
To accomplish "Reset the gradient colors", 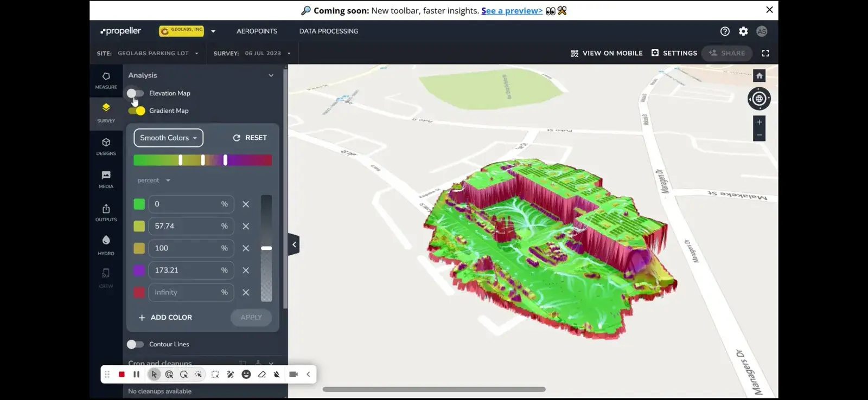I will pos(250,138).
